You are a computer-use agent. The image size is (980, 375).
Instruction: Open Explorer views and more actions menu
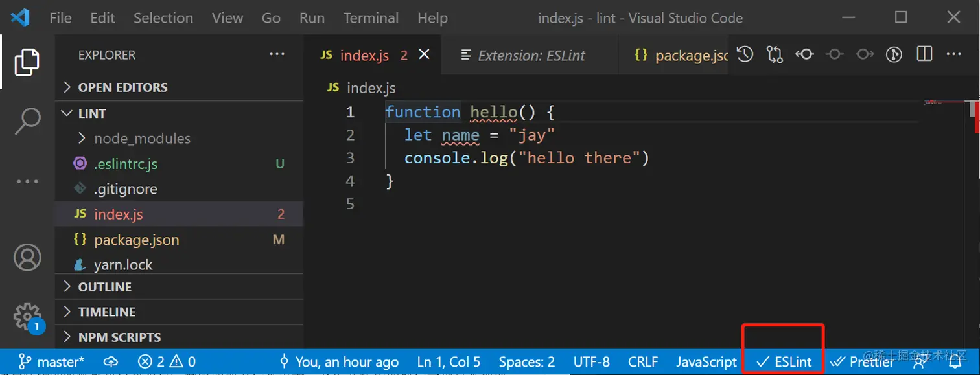277,54
